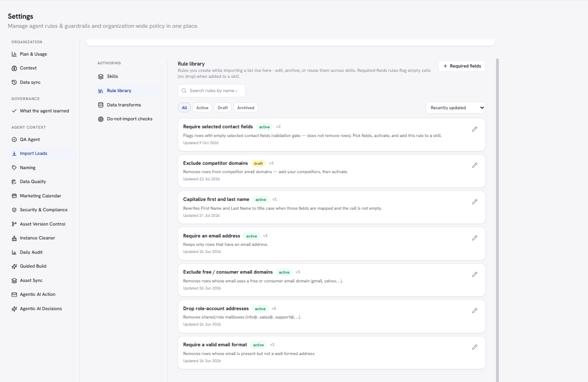Edit Require a valid email format rule

(x=474, y=347)
